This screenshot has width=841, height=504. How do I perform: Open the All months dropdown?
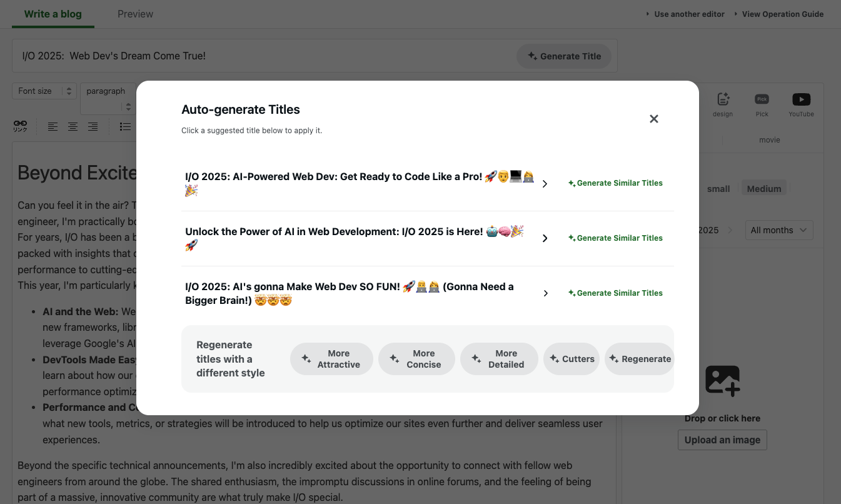(779, 230)
